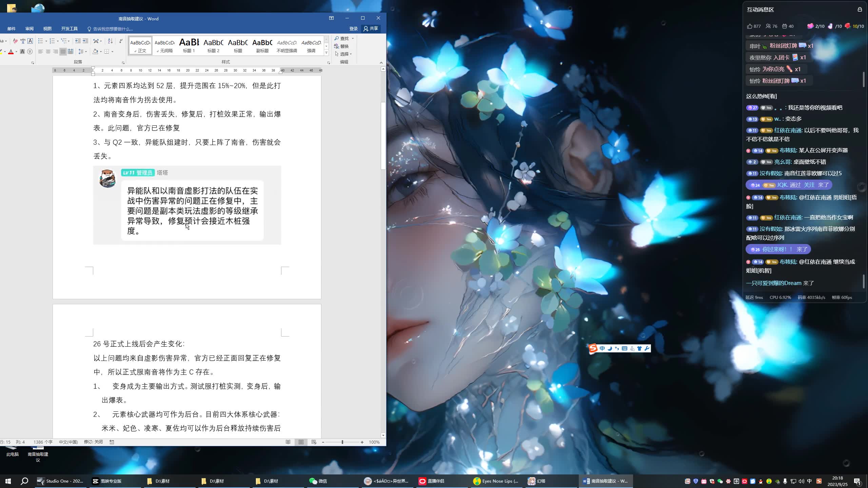
Task: Switch to Web Layout view in status bar
Action: click(x=314, y=442)
